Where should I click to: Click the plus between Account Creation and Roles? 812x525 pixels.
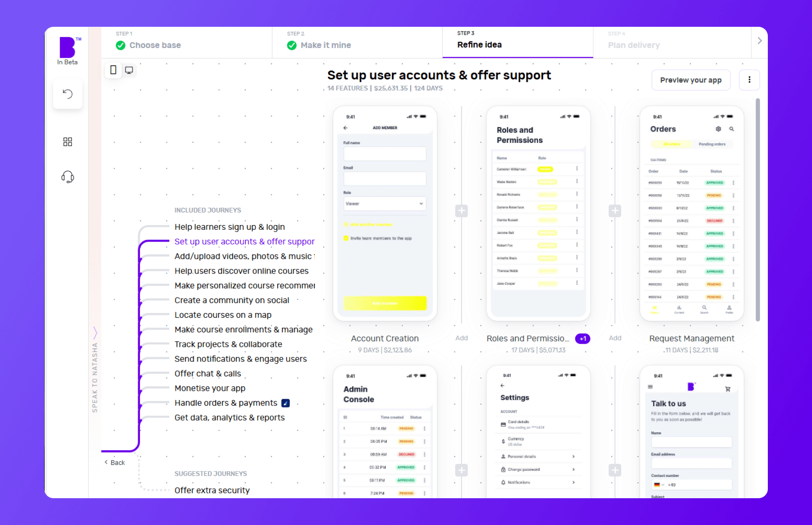tap(461, 211)
